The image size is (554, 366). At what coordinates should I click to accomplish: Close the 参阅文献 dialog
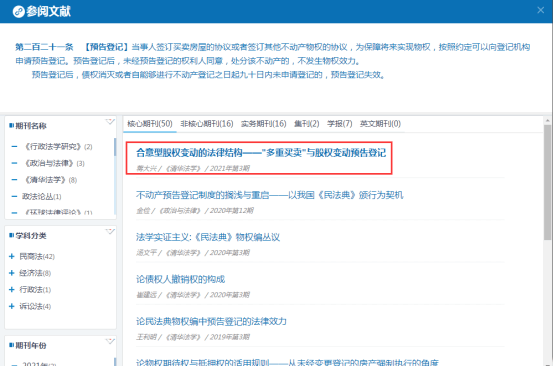(540, 10)
